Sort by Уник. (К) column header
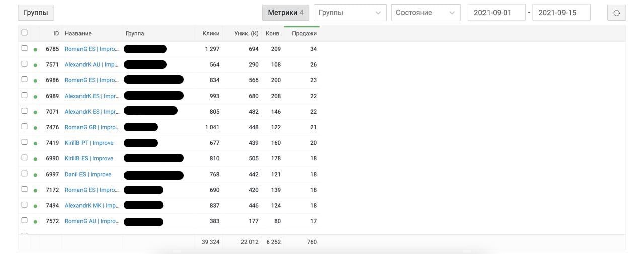Image resolution: width=644 pixels, height=254 pixels. pos(246,33)
